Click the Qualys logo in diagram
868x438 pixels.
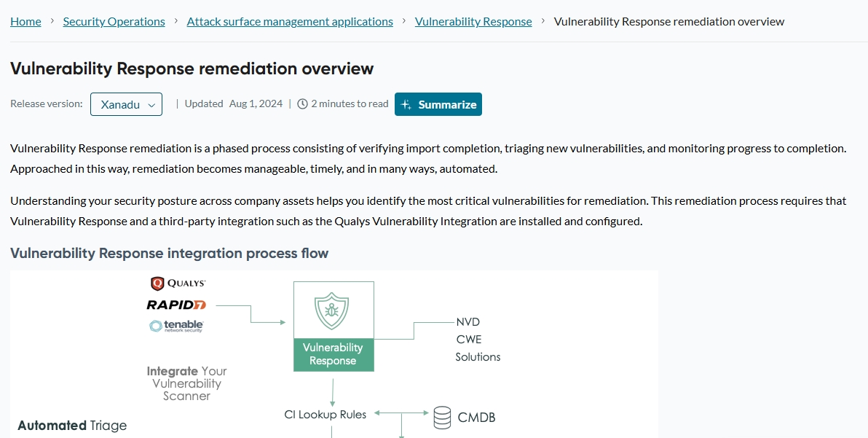coord(178,283)
